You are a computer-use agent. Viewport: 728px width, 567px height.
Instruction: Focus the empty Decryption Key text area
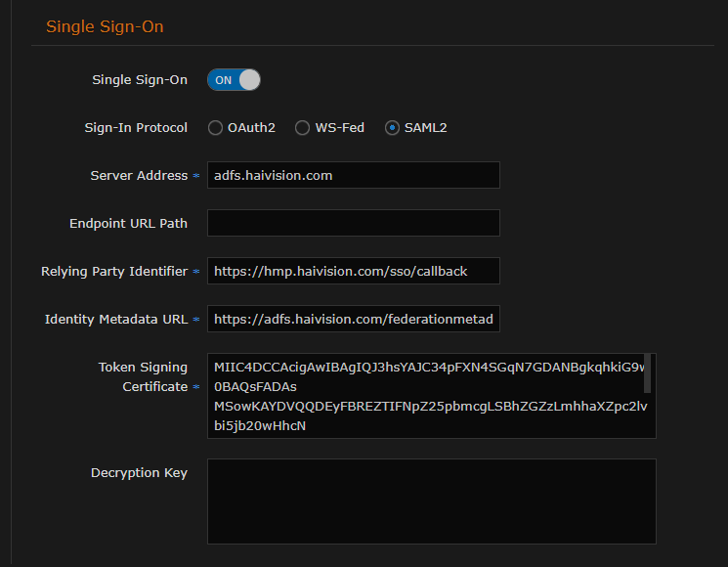431,501
